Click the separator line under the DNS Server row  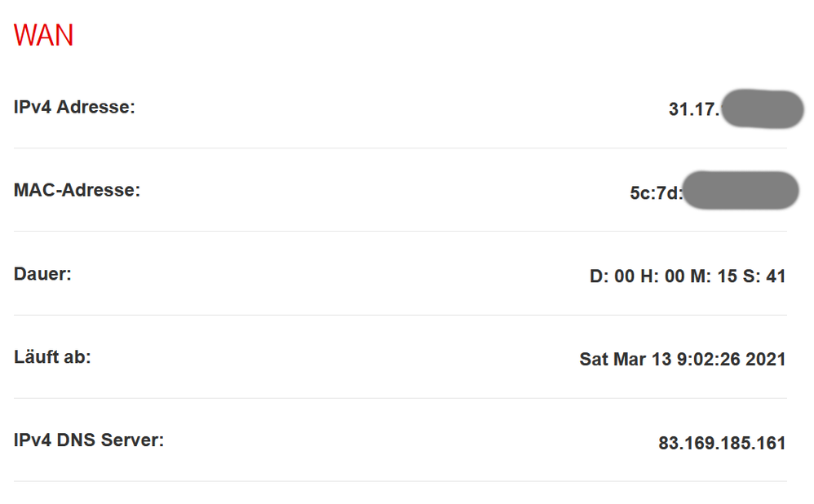coord(400,481)
